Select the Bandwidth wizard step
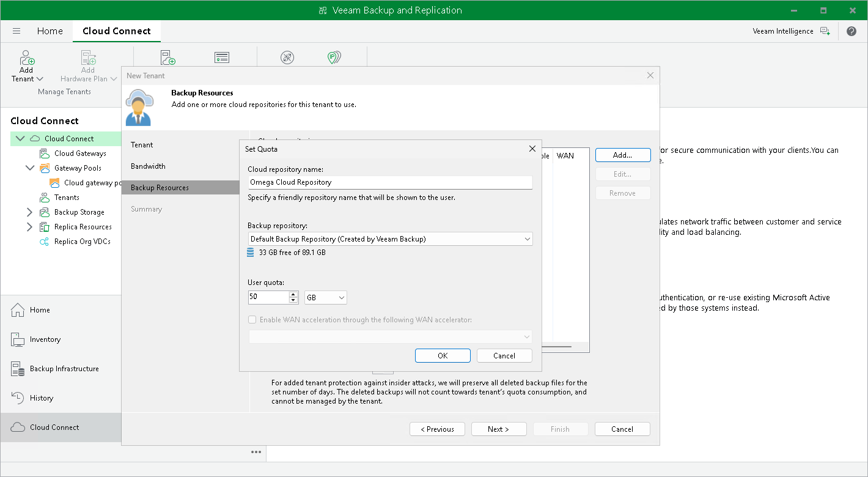The height and width of the screenshot is (477, 868). point(148,166)
